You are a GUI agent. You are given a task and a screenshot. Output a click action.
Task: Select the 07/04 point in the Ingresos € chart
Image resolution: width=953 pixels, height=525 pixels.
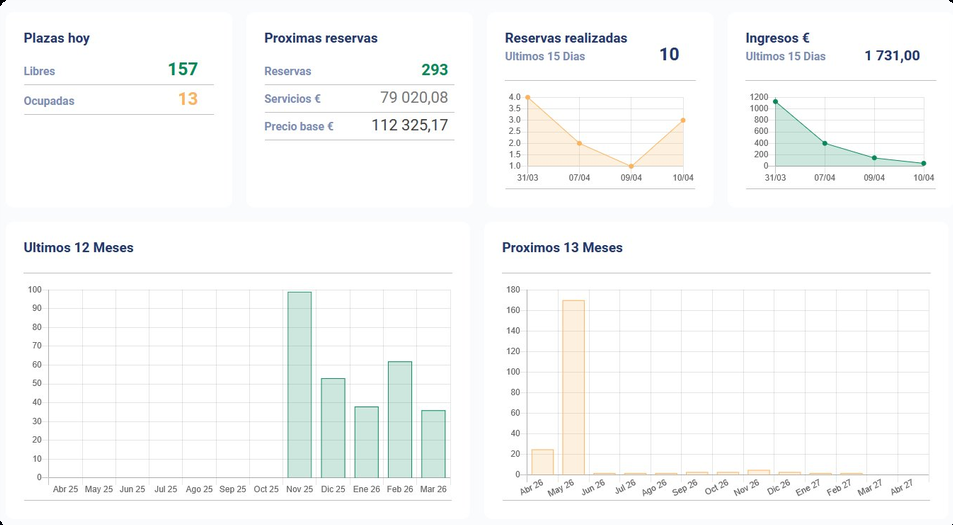click(824, 143)
